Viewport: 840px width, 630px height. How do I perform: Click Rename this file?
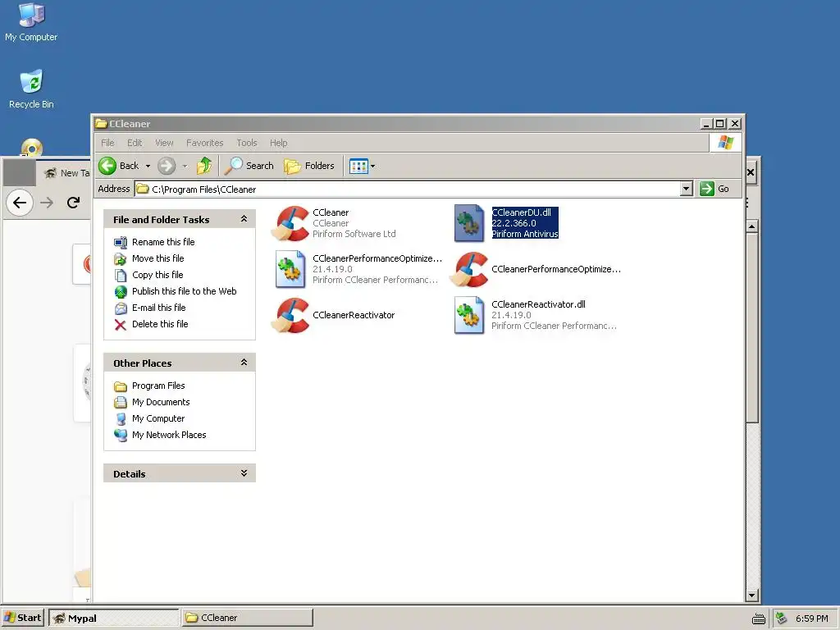[x=163, y=242]
